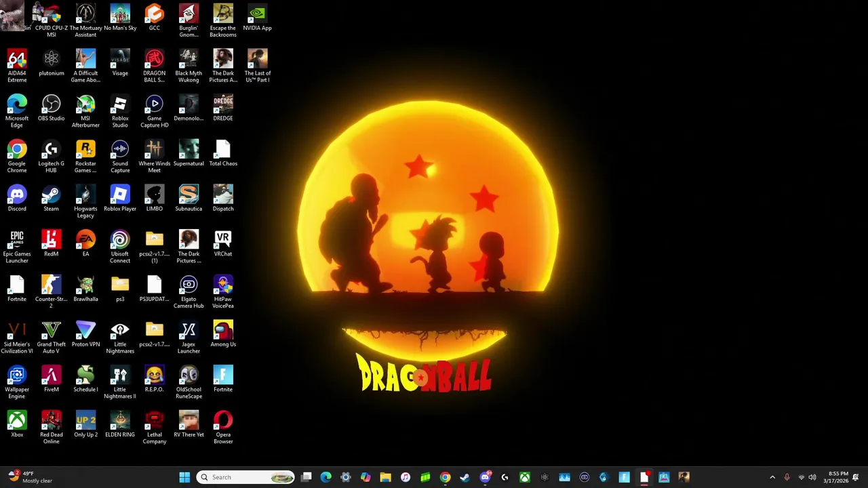Image resolution: width=868 pixels, height=488 pixels.
Task: Open the No Man's Sky desktop icon
Action: tap(120, 18)
